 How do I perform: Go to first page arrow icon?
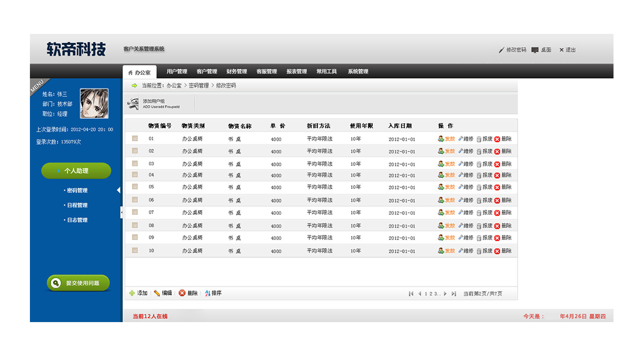tap(411, 293)
